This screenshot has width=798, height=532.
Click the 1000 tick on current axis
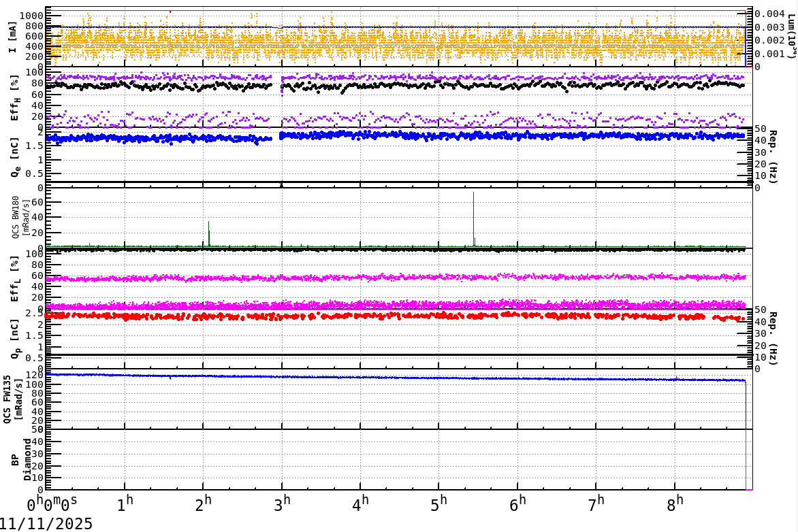tap(32, 16)
